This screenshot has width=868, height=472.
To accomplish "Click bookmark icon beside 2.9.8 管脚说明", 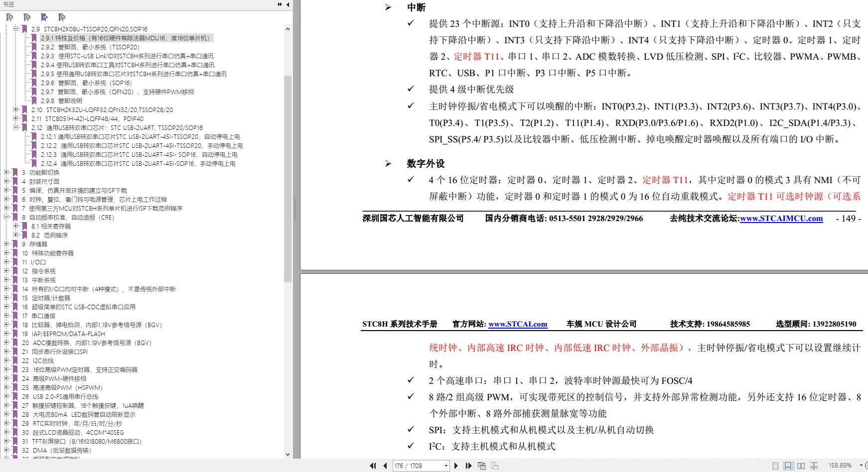I will 34,101.
